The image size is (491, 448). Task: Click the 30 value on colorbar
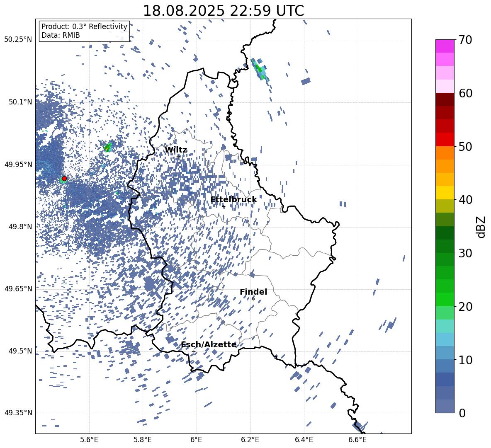pyautogui.click(x=465, y=253)
